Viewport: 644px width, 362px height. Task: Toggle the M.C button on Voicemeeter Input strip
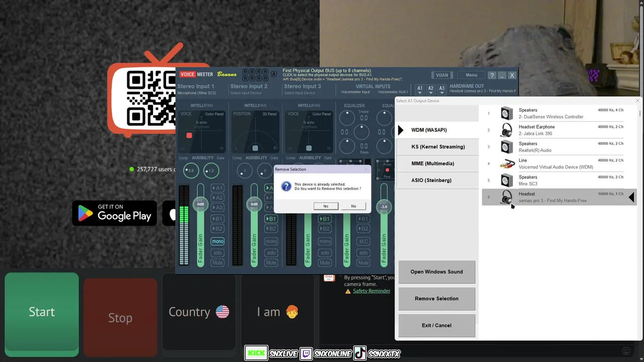[x=363, y=241]
